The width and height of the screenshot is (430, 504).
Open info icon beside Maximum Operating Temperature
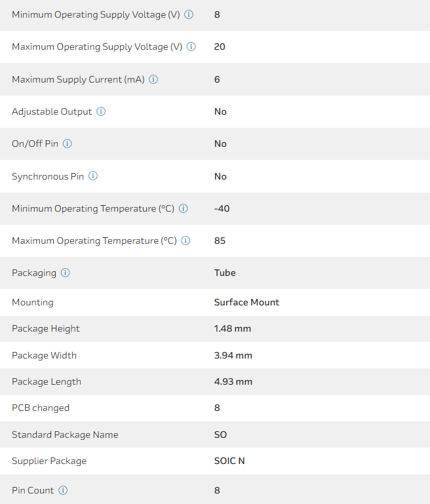[x=186, y=241]
